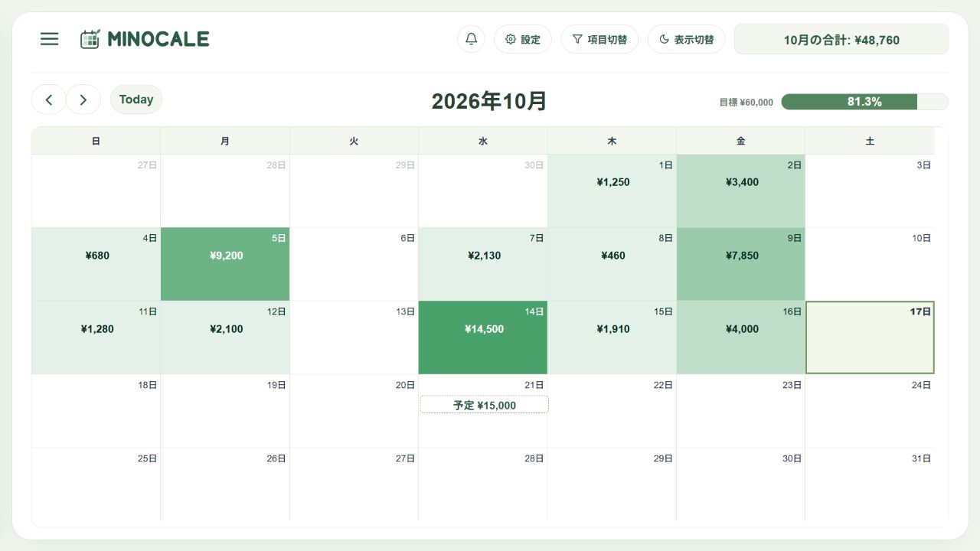Select October 12 cell with ¥2,100
980x551 pixels.
pos(225,337)
